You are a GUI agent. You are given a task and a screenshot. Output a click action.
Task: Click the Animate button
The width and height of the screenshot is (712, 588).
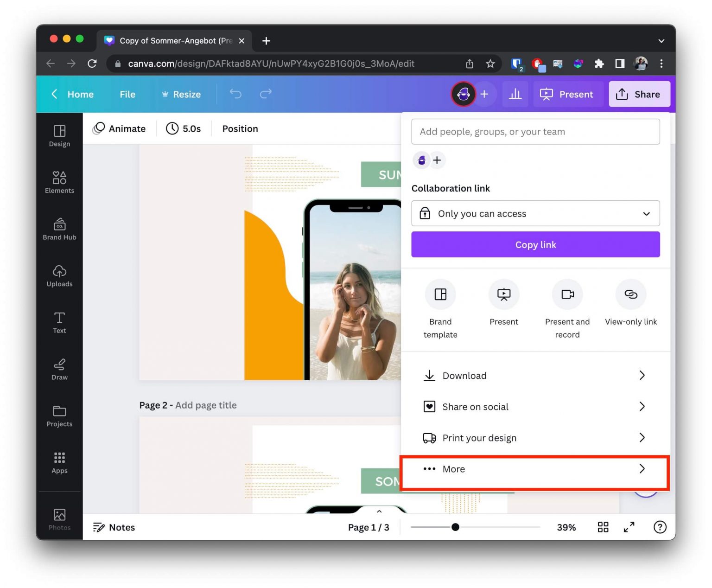pyautogui.click(x=120, y=128)
